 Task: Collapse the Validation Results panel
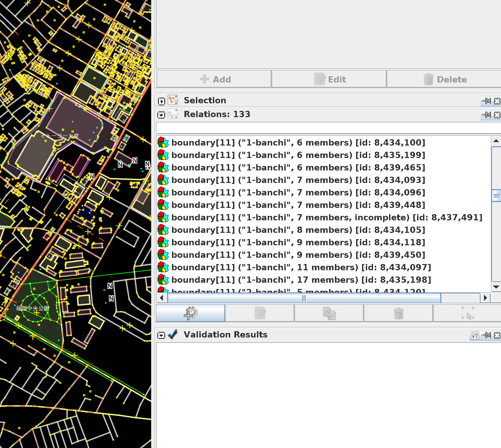161,335
